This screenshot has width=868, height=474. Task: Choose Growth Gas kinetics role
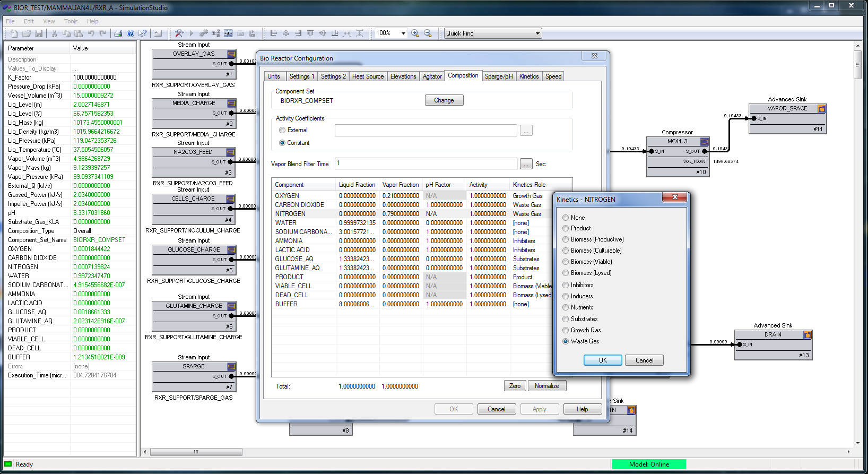click(566, 330)
